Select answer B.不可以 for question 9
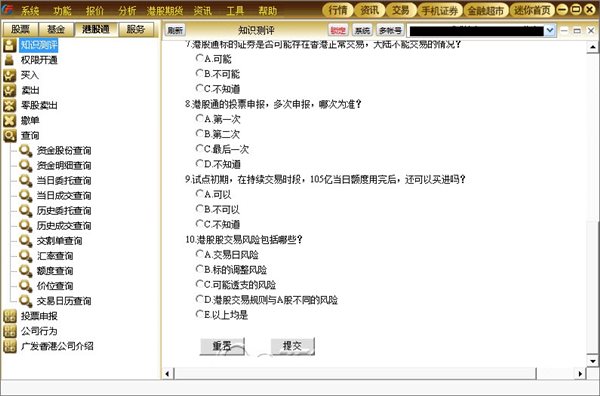This screenshot has height=396, width=600. coord(199,209)
